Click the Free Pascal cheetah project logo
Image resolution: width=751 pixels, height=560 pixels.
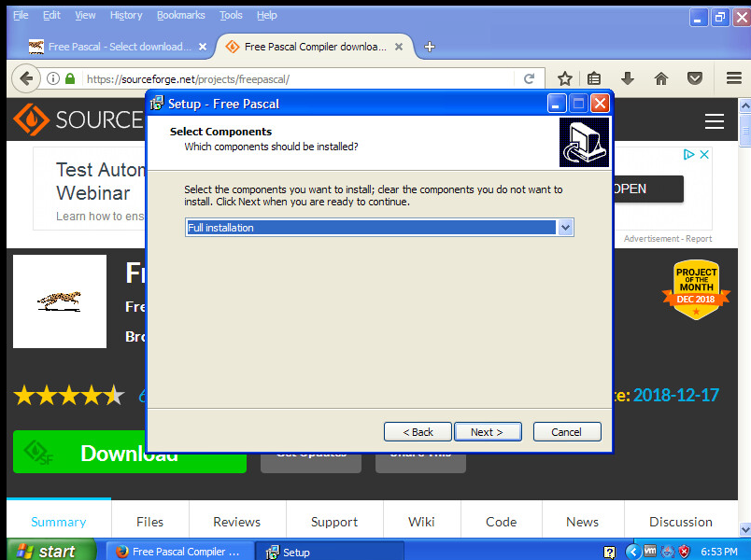pos(60,301)
